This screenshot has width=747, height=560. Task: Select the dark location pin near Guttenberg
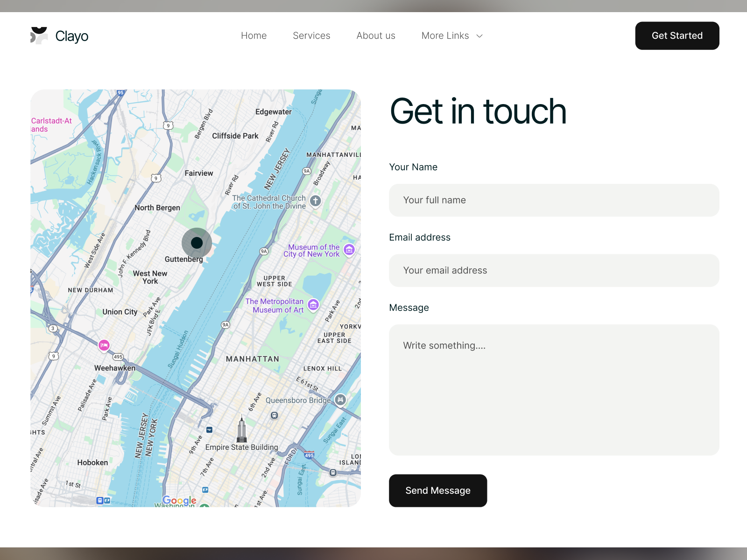click(197, 243)
